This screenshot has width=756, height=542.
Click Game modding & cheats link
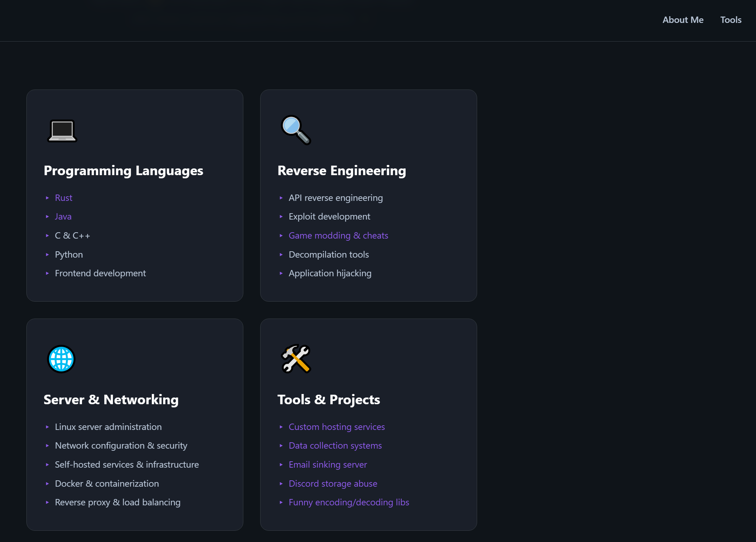pos(338,235)
